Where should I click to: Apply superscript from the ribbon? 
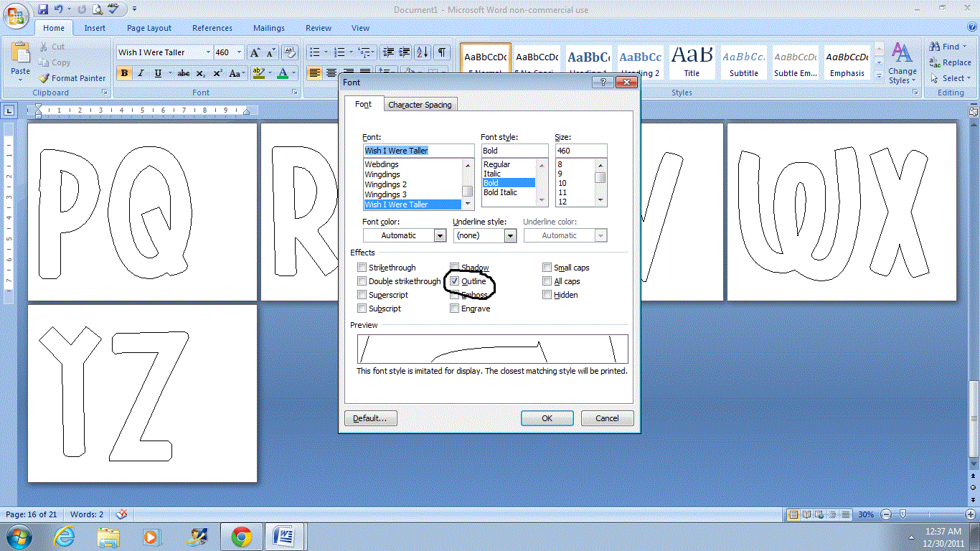click(217, 73)
